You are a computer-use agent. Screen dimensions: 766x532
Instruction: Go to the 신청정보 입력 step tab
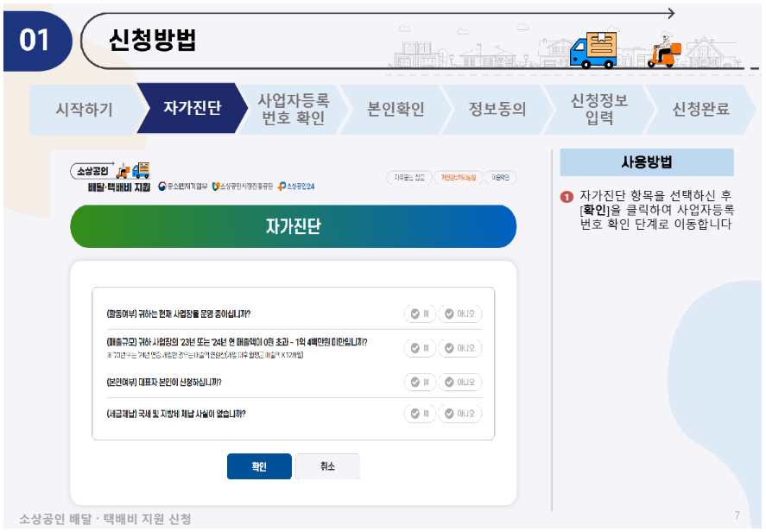tap(599, 109)
